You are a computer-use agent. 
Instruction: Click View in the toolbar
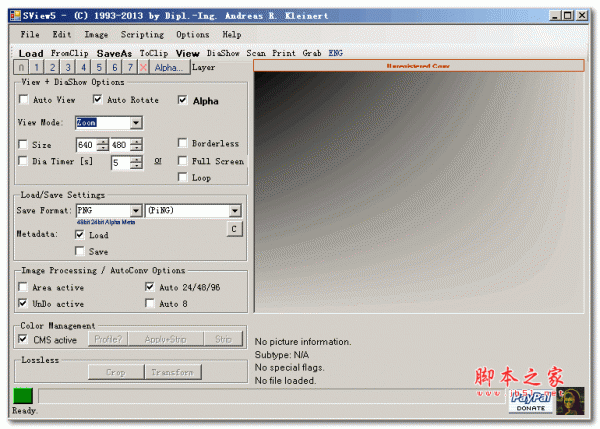pos(188,54)
